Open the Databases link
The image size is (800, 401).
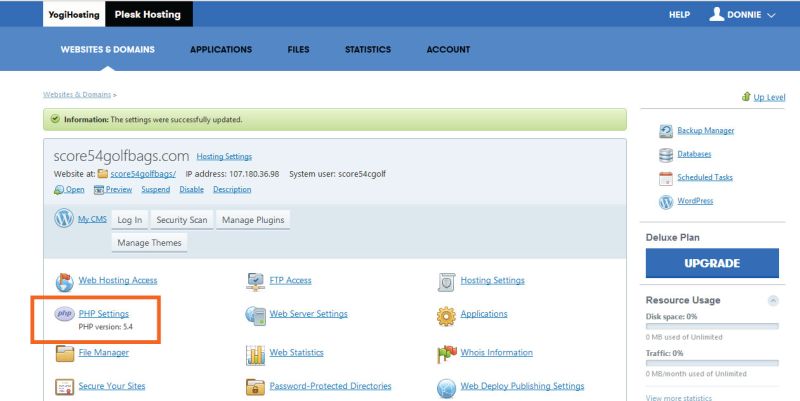point(694,154)
